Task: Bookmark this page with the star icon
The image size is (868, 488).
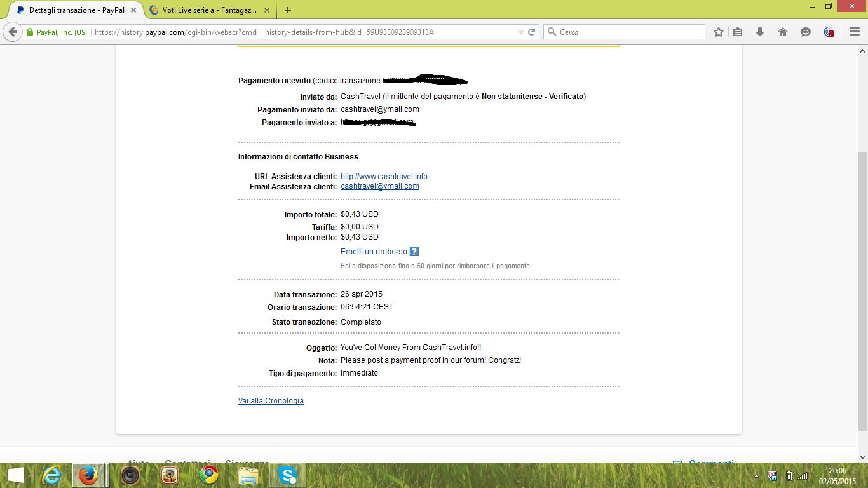Action: (719, 32)
